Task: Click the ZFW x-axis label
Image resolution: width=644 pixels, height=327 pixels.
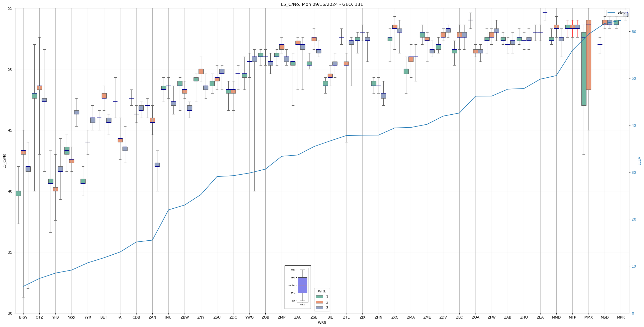Action: (492, 317)
